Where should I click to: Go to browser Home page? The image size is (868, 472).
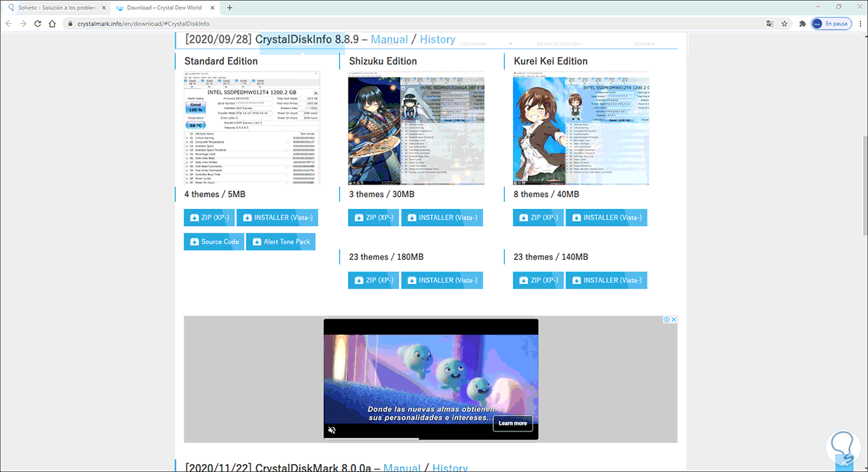point(53,23)
